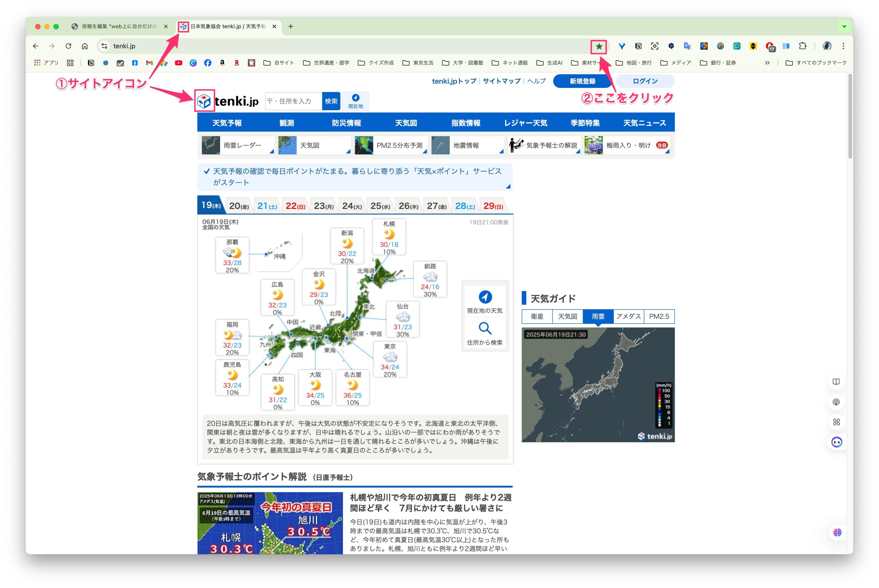This screenshot has width=879, height=588.
Task: Expand the 生成AI bookmark folder
Action: point(549,63)
